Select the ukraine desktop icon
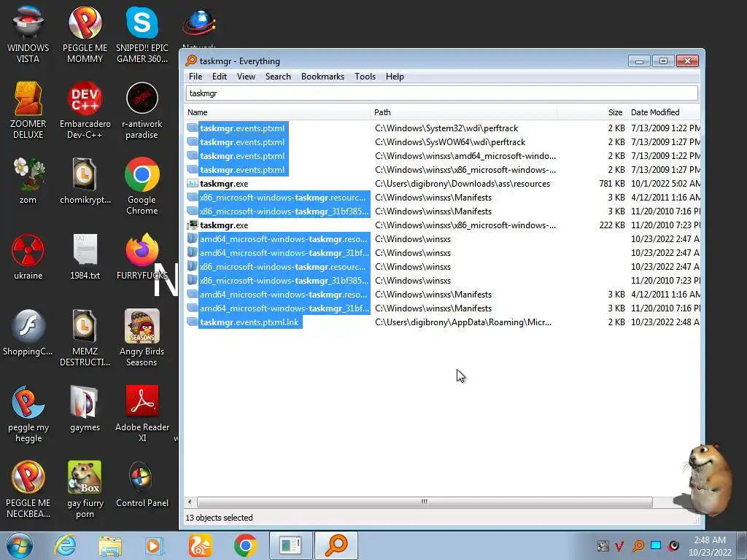The image size is (747, 560). point(28,257)
